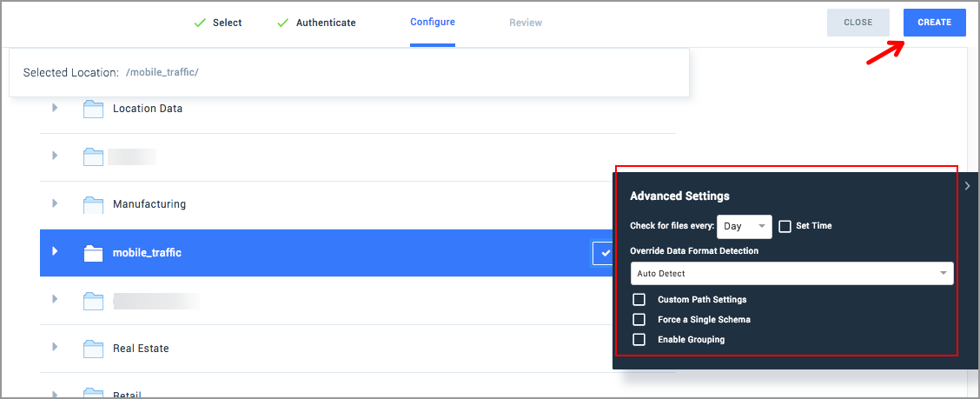Image resolution: width=980 pixels, height=399 pixels.
Task: Enable Custom Path Settings checkbox
Action: 639,300
